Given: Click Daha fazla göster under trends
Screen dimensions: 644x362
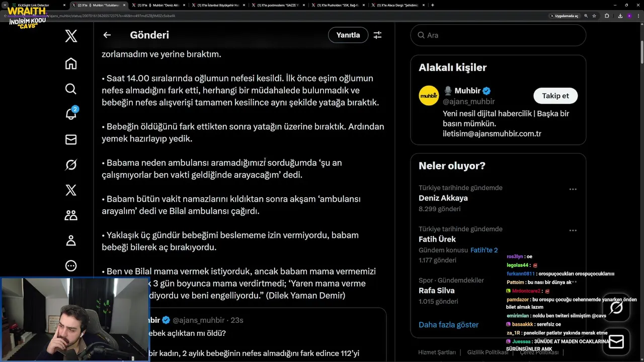Looking at the screenshot, I should 448,325.
